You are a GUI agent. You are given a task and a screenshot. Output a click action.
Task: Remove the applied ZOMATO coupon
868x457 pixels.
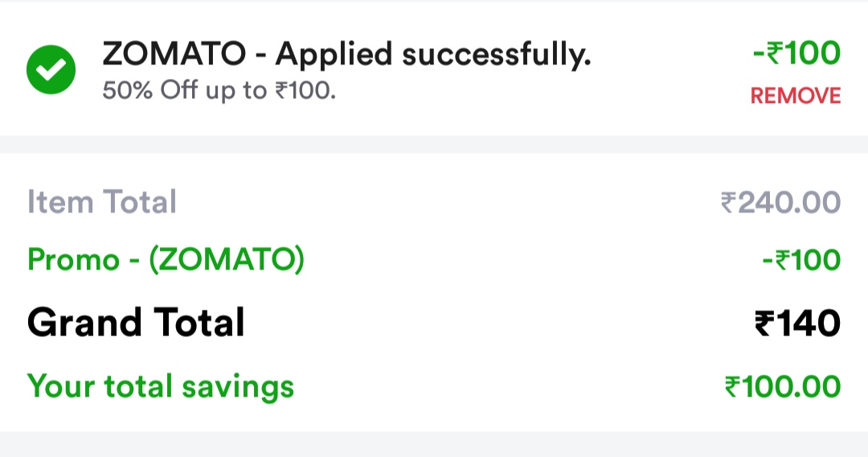point(795,97)
